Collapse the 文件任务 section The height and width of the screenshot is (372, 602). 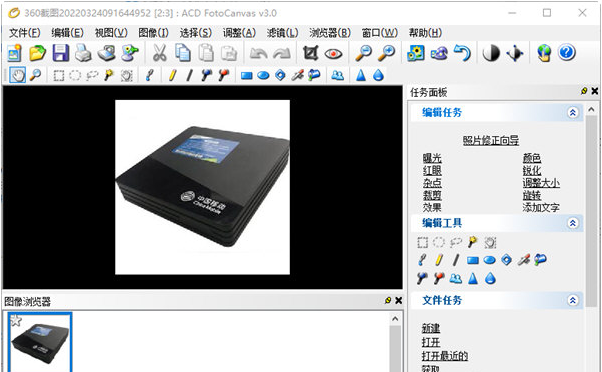pyautogui.click(x=572, y=300)
